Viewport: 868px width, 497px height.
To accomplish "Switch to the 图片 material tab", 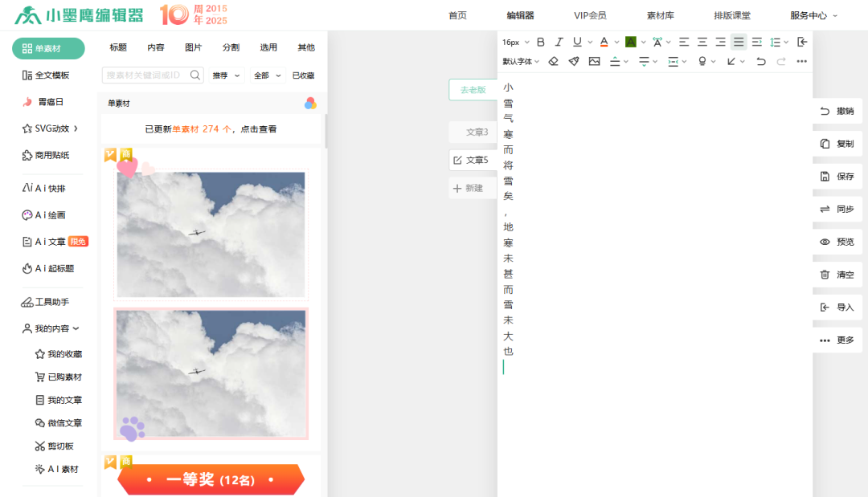I will (193, 47).
